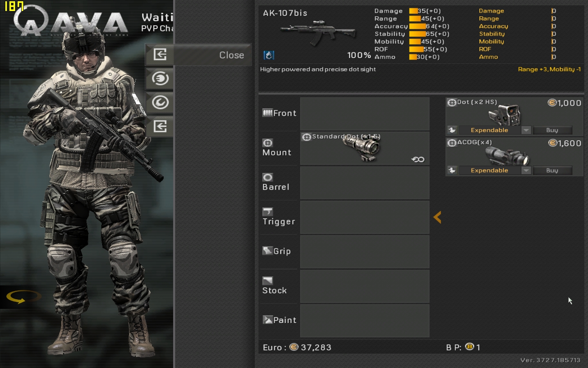Select the Grip attachment category

279,251
